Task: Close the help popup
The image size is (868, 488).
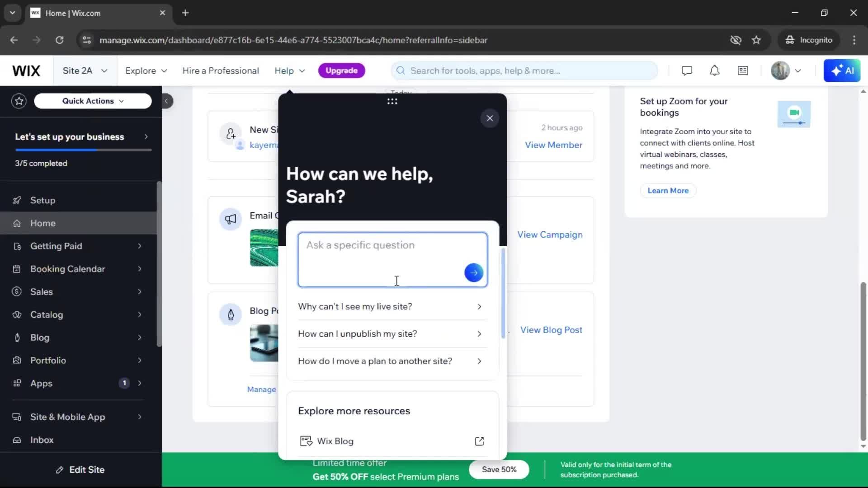Action: point(490,118)
